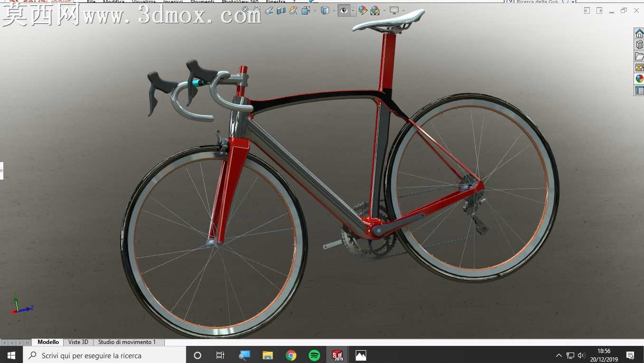
Task: Open SOLIDWORKS Resources home icon in task pane
Action: pyautogui.click(x=639, y=33)
